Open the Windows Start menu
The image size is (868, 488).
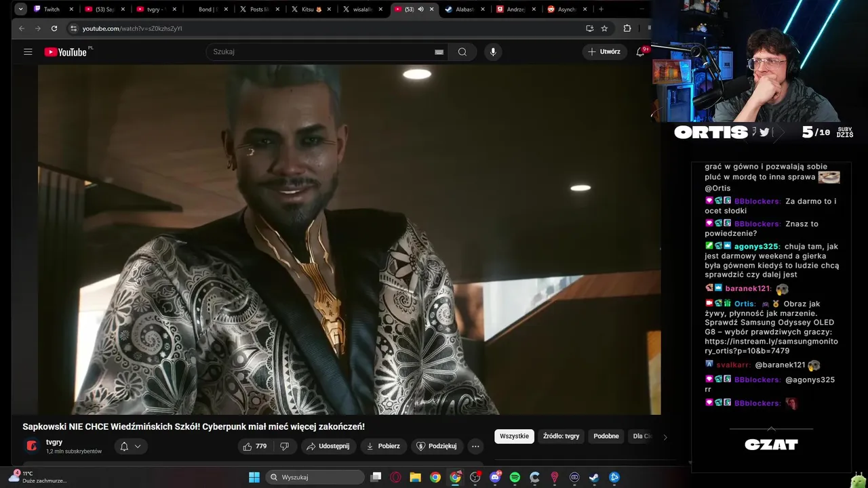click(x=254, y=477)
